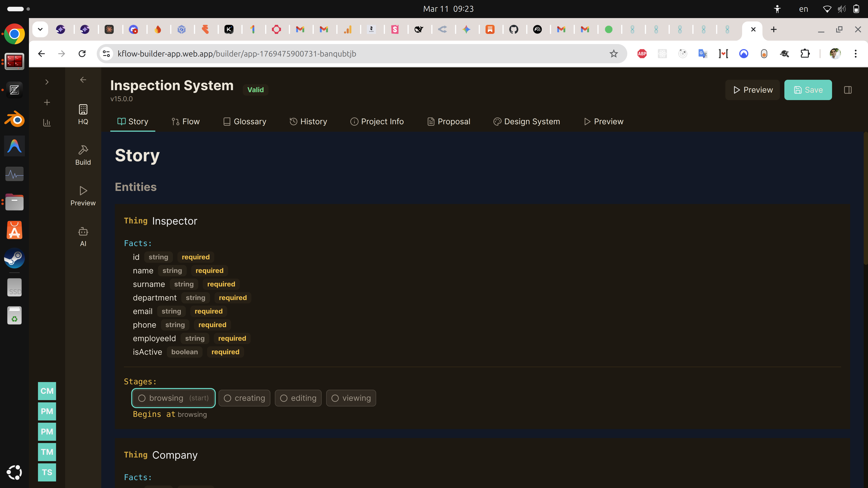Select the Build hammer tool in the sidebar

[x=83, y=155]
